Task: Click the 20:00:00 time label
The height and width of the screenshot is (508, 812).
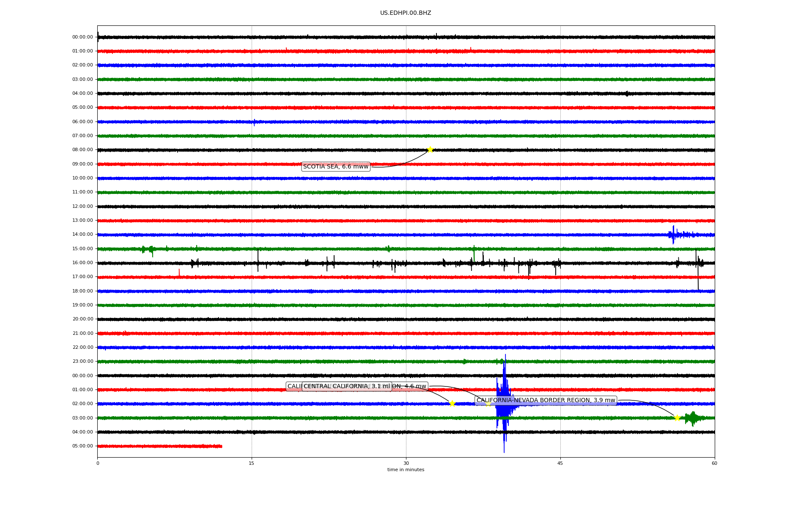Action: (82, 319)
